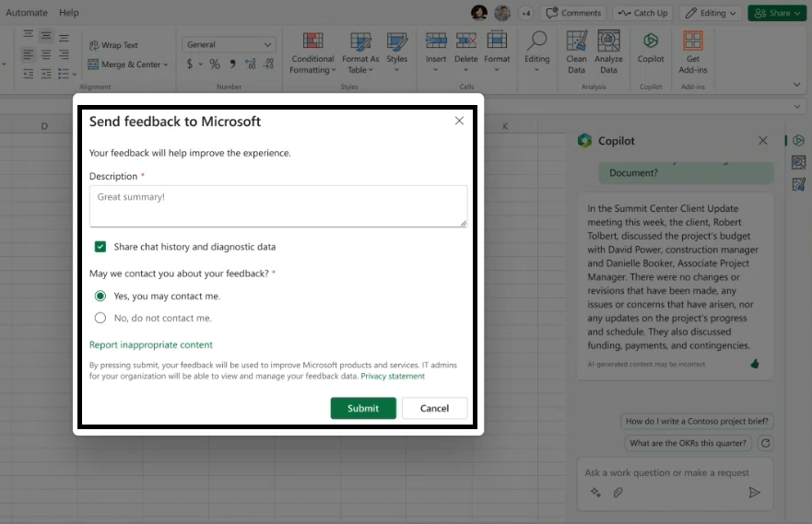812x524 pixels.
Task: Click the send arrow in Copilot chat
Action: coord(755,493)
